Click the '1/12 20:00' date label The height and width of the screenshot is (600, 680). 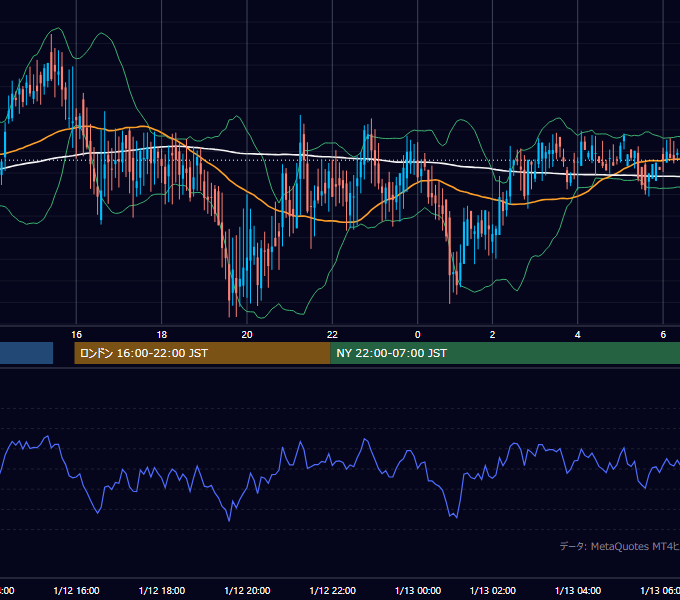(x=247, y=590)
